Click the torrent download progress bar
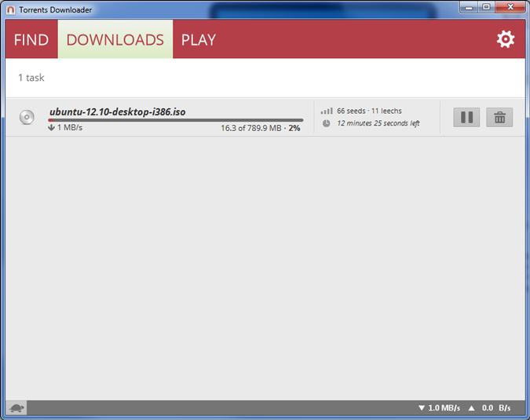530x420 pixels. pyautogui.click(x=175, y=120)
